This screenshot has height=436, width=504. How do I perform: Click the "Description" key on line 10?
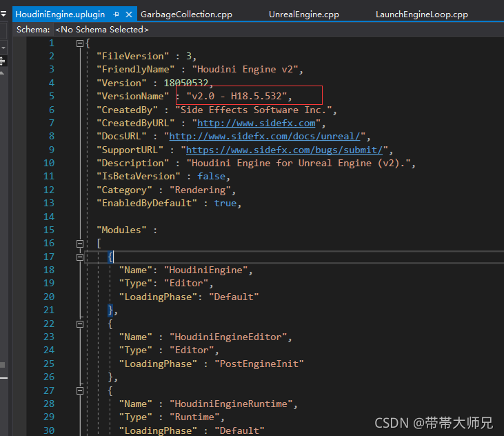click(132, 163)
